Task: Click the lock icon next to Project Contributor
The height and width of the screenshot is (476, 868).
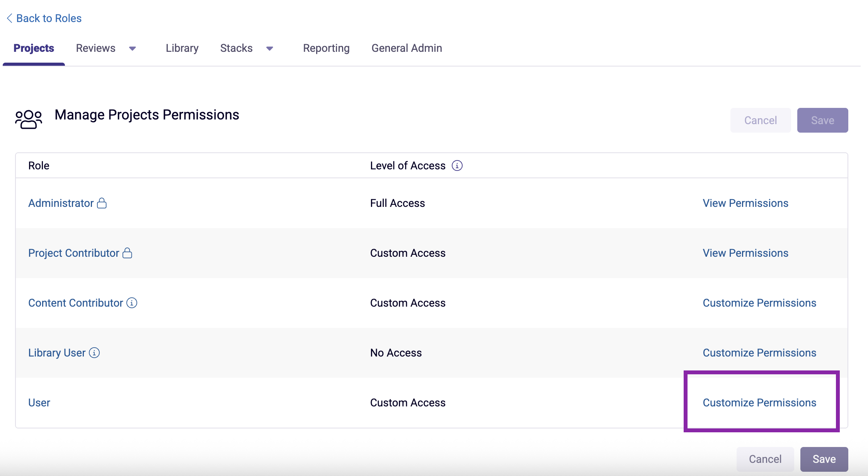Action: (127, 253)
